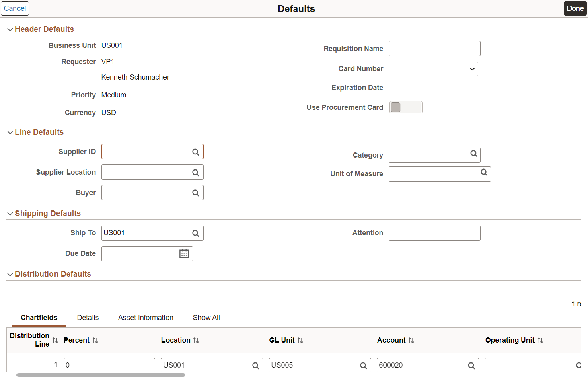Image resolution: width=588 pixels, height=378 pixels.
Task: Sort the Percent column
Action: coord(95,340)
